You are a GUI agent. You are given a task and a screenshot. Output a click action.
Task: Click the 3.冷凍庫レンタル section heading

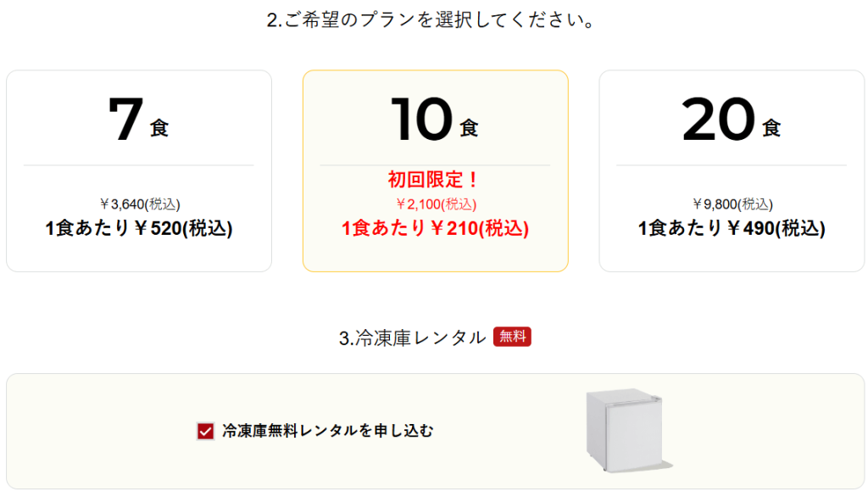(x=412, y=338)
